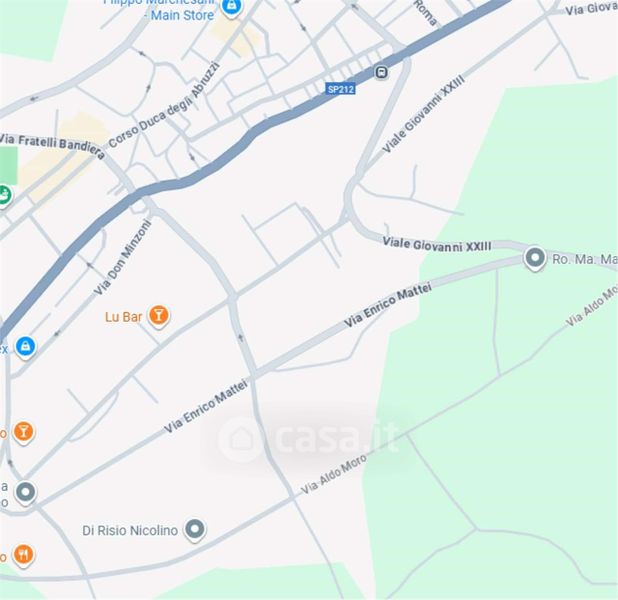618x600 pixels.
Task: Click the blue SP212 road shield
Action: (341, 89)
